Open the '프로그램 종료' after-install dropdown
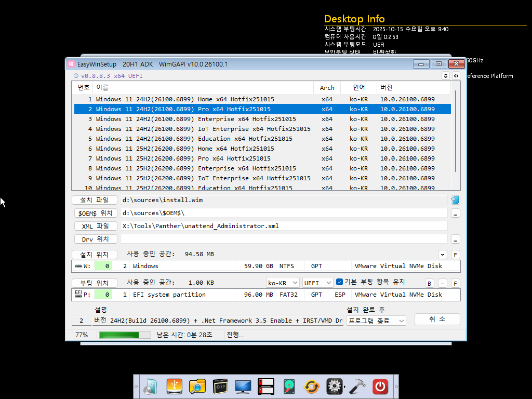 click(376, 321)
